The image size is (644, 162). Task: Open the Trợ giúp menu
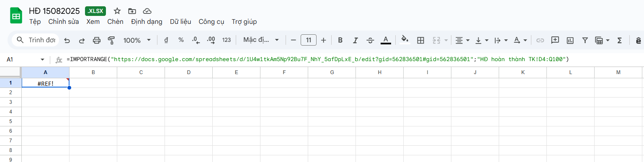click(244, 22)
